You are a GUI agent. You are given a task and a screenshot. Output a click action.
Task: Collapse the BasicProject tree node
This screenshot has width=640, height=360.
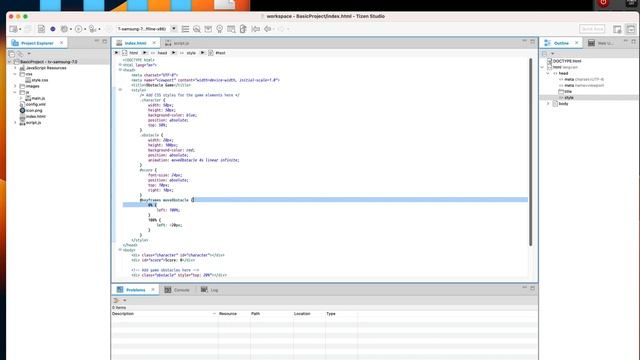click(x=10, y=62)
